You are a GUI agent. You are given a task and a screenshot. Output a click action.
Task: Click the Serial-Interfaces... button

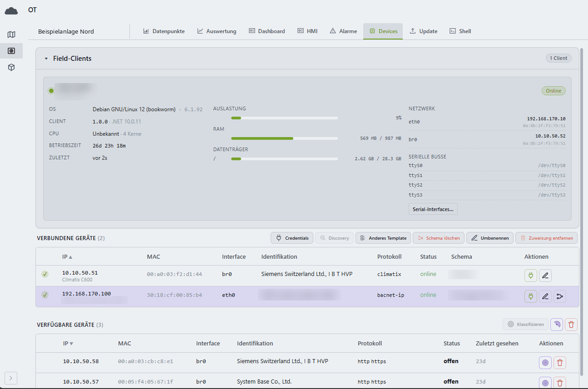[433, 209]
